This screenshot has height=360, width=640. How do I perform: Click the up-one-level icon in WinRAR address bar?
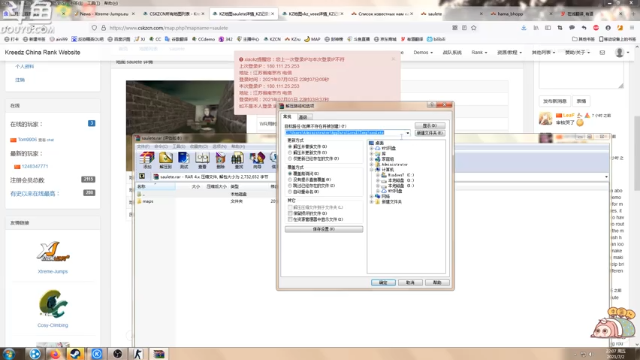[x=142, y=176]
